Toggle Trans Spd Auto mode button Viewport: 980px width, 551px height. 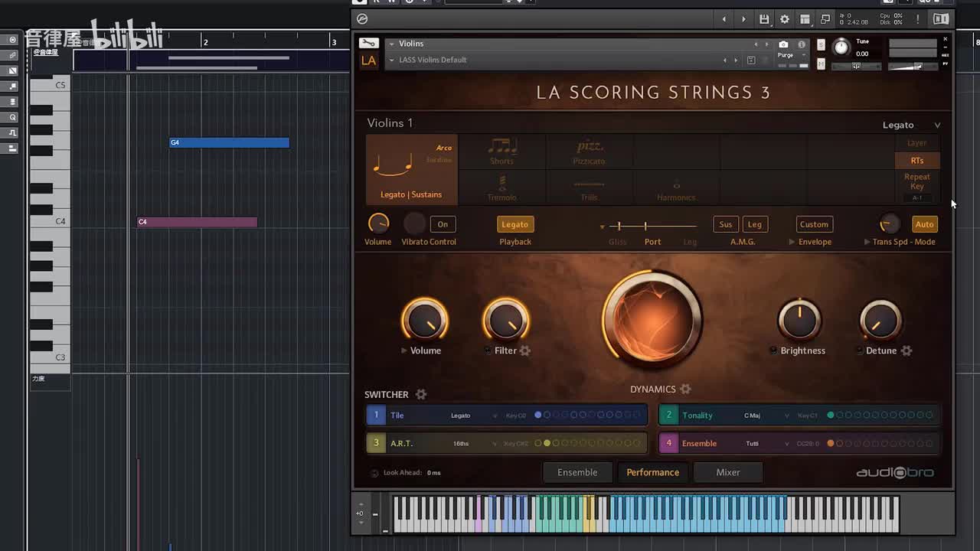(924, 224)
